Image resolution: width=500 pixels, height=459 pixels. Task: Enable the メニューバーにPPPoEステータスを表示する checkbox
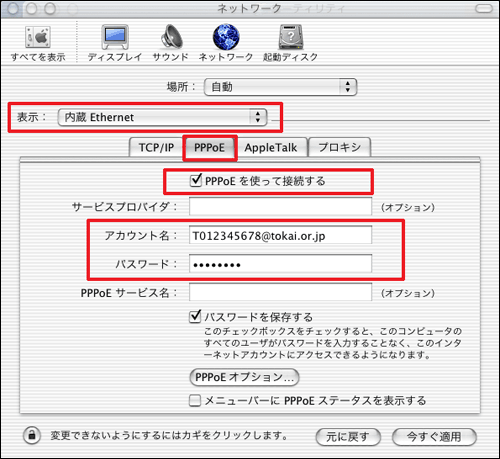[x=195, y=400]
